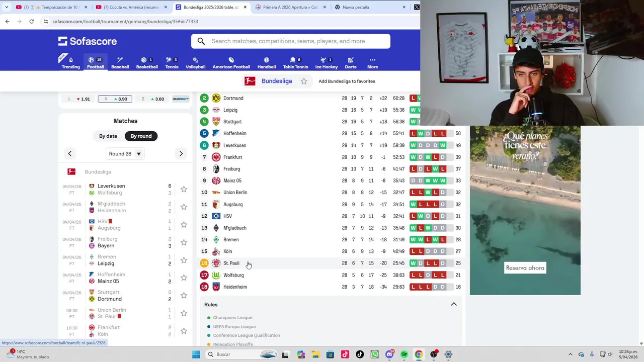
Task: Favorite the Freiburg vs Bayern match
Action: (x=184, y=242)
